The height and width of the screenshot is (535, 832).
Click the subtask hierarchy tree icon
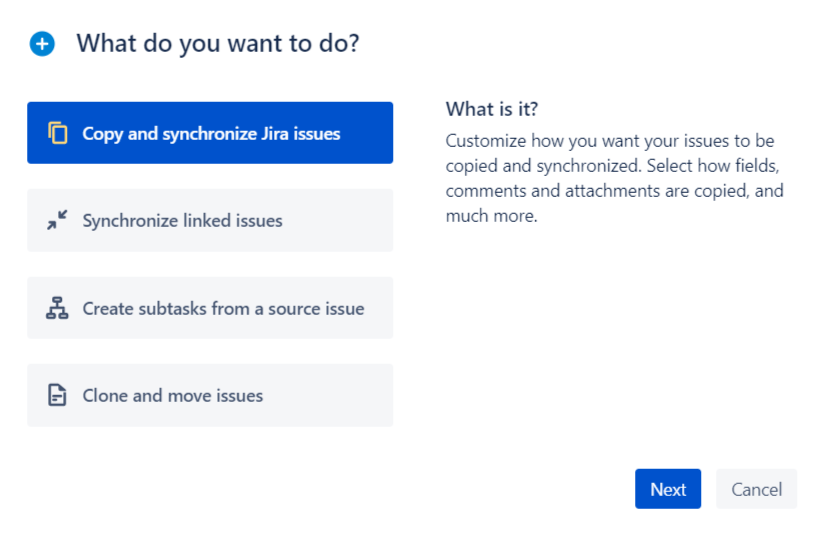click(58, 308)
